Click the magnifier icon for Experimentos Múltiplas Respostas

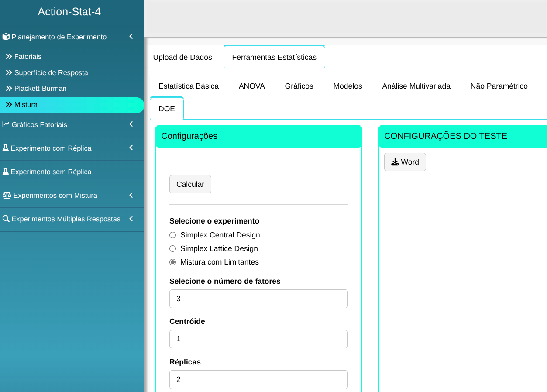tap(6, 219)
